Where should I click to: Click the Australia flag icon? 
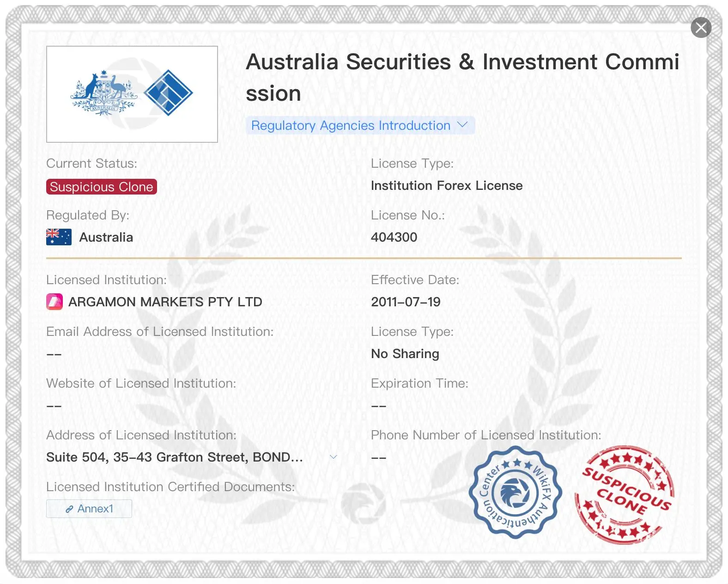pyautogui.click(x=59, y=237)
